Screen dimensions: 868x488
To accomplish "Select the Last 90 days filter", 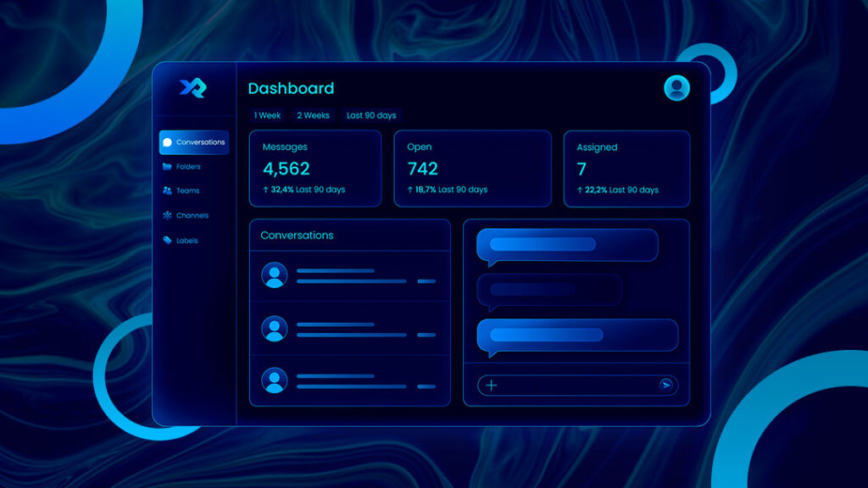I will click(x=371, y=115).
